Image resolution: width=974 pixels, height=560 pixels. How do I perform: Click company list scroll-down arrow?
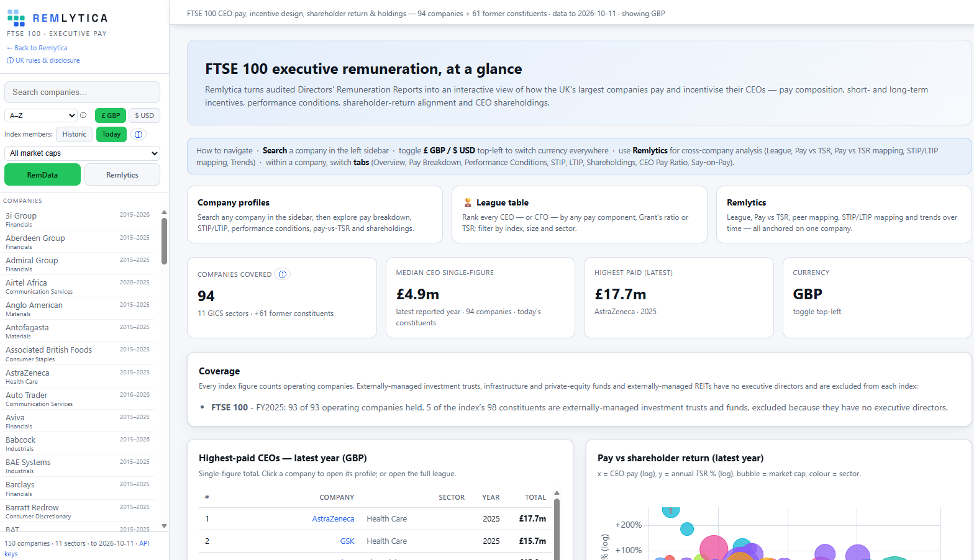[x=164, y=526]
